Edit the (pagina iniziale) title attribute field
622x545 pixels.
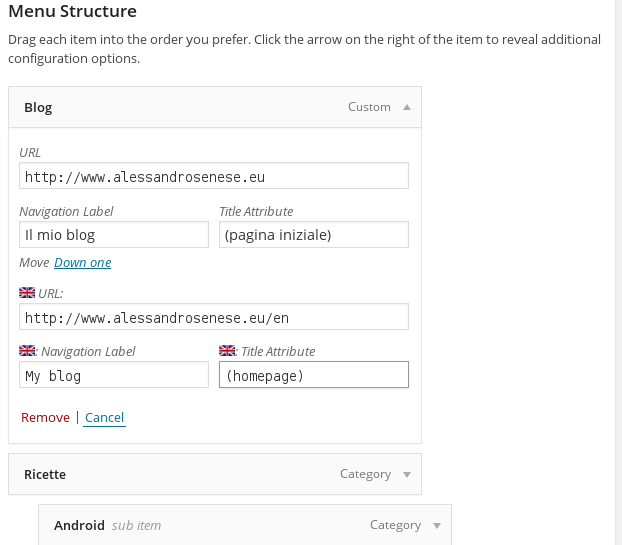click(x=314, y=235)
